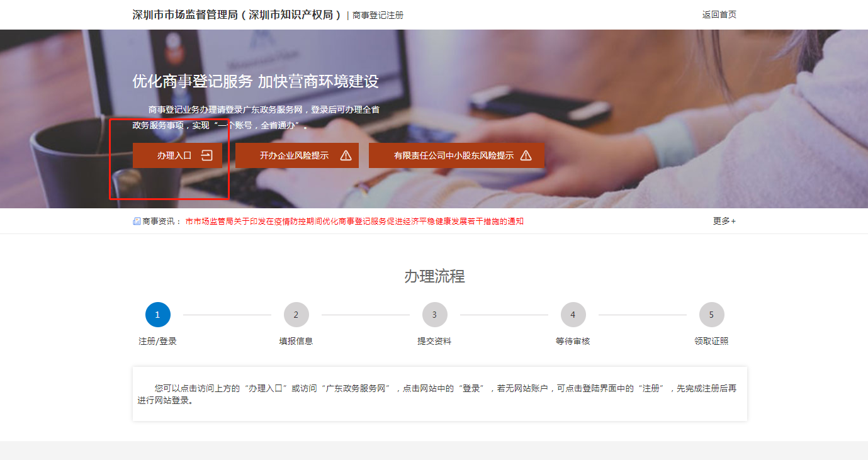The width and height of the screenshot is (868, 460).
Task: Show more news with 更多+
Action: point(724,221)
